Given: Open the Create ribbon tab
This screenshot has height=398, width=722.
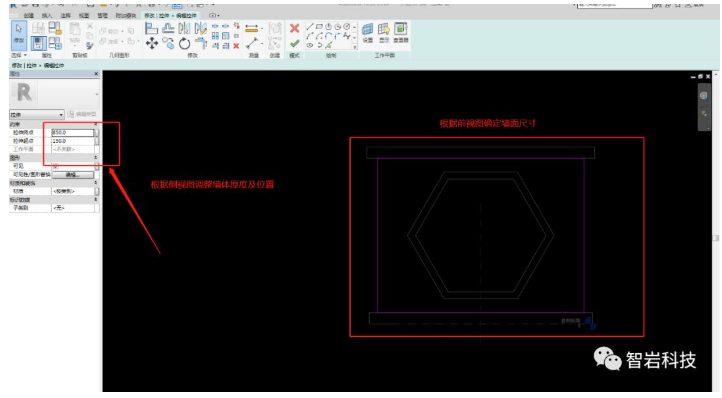Looking at the screenshot, I should 29,16.
